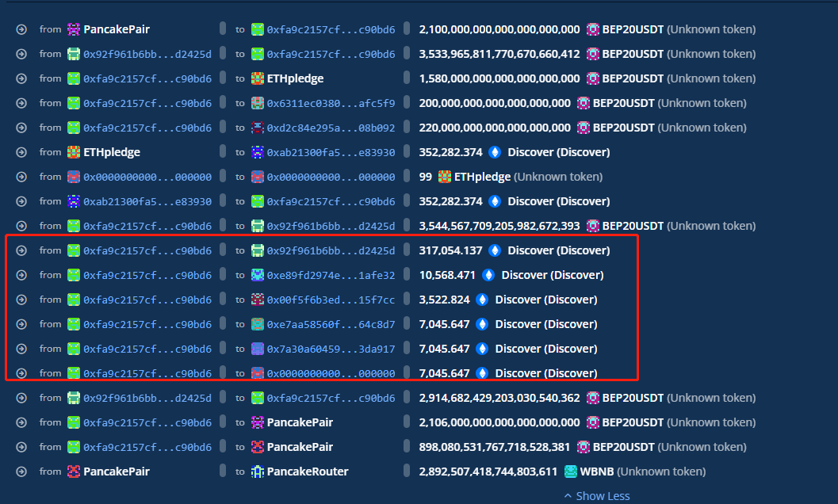Open the WBNB token link

pyautogui.click(x=599, y=472)
